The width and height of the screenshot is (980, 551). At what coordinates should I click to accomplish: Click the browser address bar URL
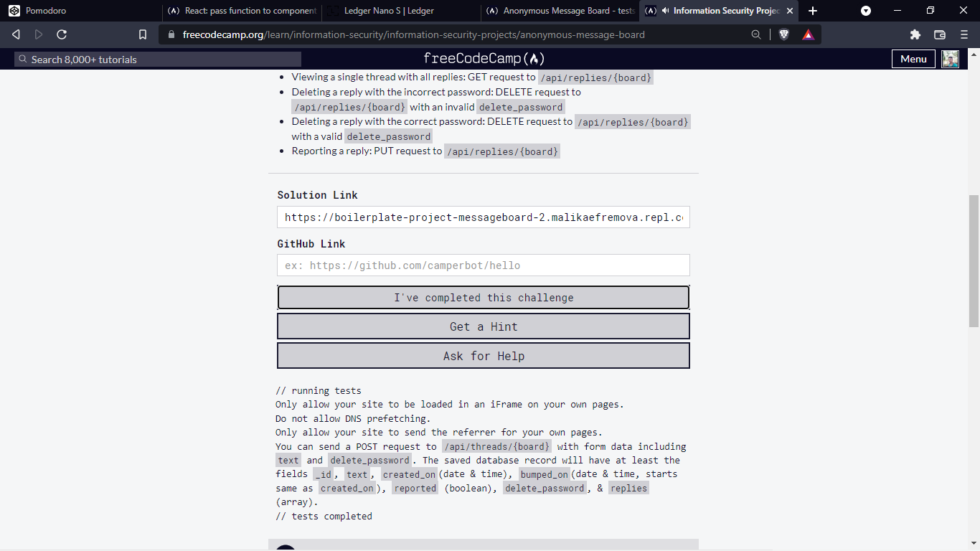[413, 34]
